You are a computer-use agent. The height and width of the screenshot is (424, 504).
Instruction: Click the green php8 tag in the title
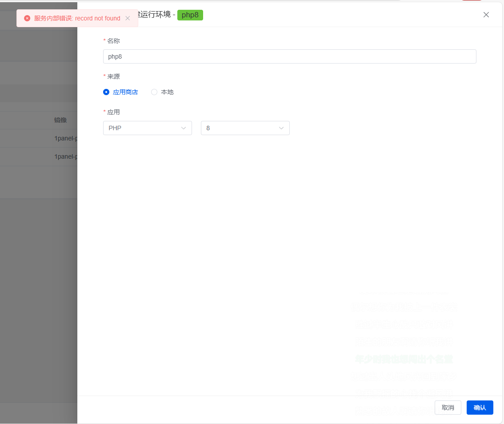point(190,15)
